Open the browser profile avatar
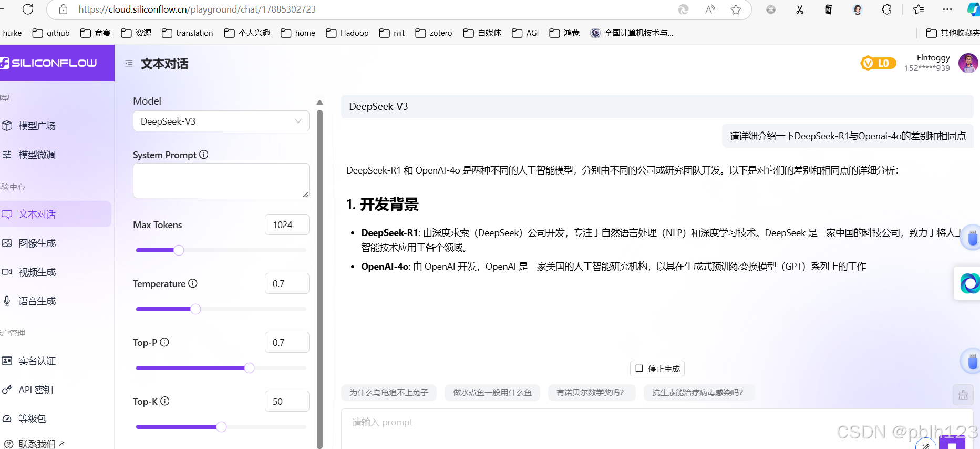The height and width of the screenshot is (449, 980). (x=858, y=9)
